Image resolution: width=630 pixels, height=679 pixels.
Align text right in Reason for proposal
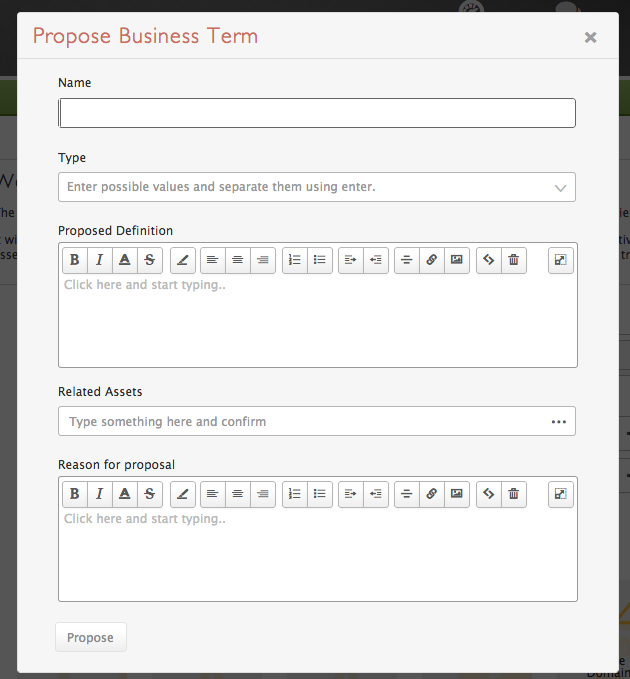tap(263, 494)
